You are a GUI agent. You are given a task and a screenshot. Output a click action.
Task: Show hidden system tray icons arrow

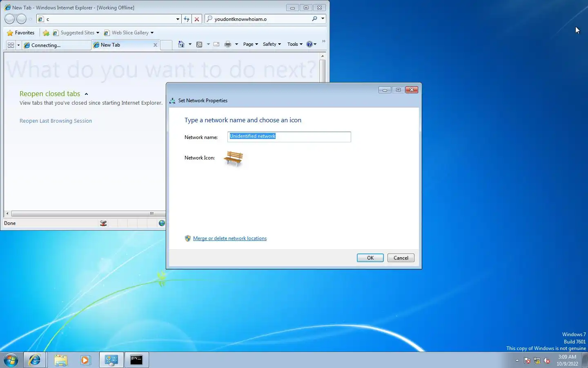coord(517,361)
